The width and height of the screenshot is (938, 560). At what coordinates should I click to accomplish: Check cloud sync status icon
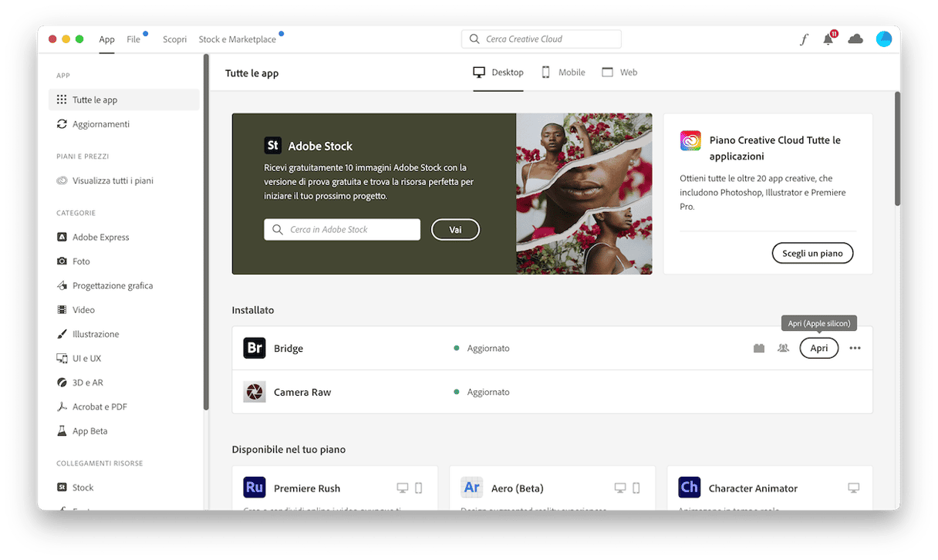tap(855, 39)
